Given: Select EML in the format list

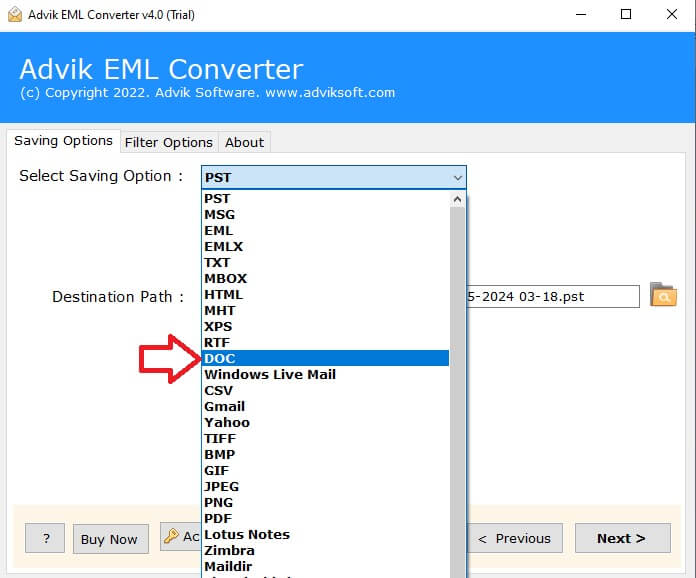Looking at the screenshot, I should [x=325, y=230].
